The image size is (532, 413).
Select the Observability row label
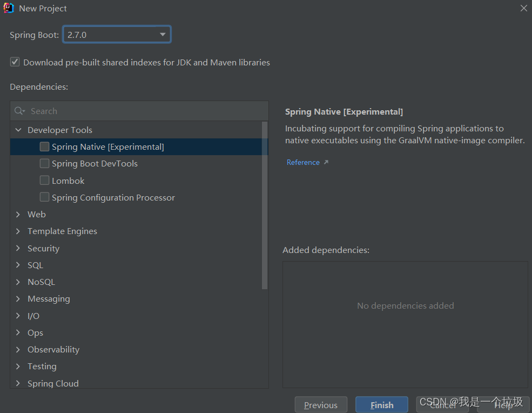coord(53,350)
